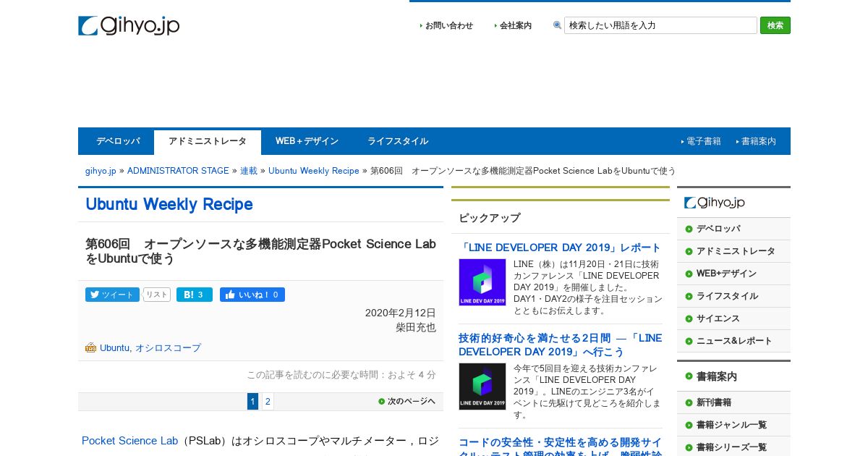This screenshot has width=868, height=456.
Task: Open sidebar ニュース&レポート item
Action: point(733,341)
